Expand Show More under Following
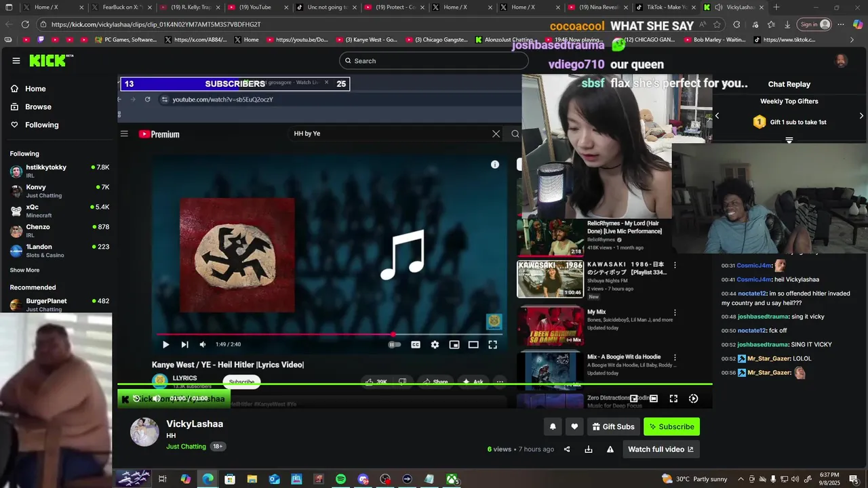This screenshot has height=488, width=868. coord(24,270)
